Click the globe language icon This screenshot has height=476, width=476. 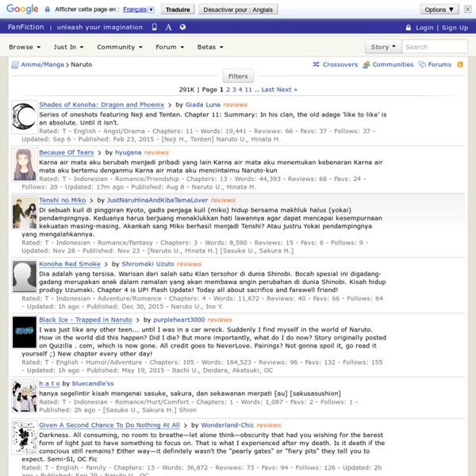182,27
